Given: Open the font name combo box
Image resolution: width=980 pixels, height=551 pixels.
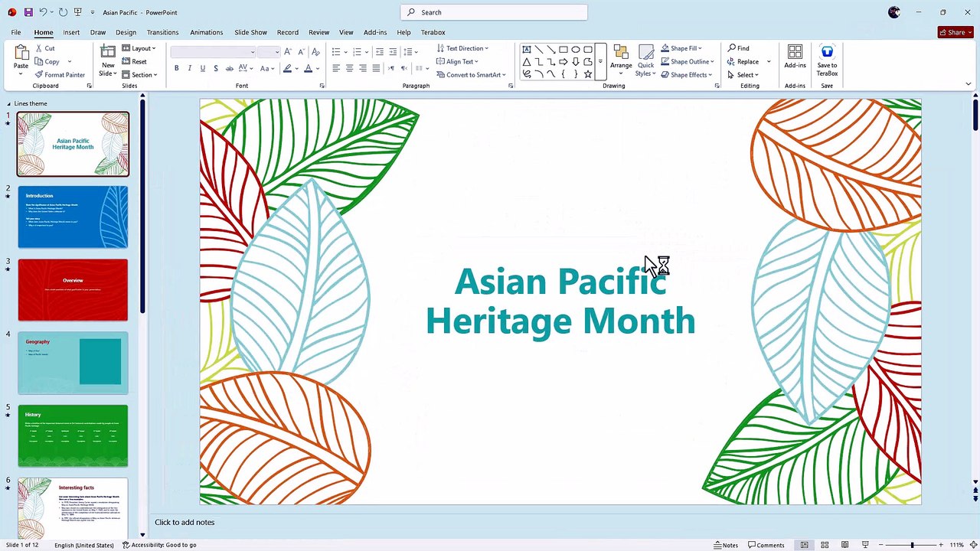Looking at the screenshot, I should [x=213, y=52].
